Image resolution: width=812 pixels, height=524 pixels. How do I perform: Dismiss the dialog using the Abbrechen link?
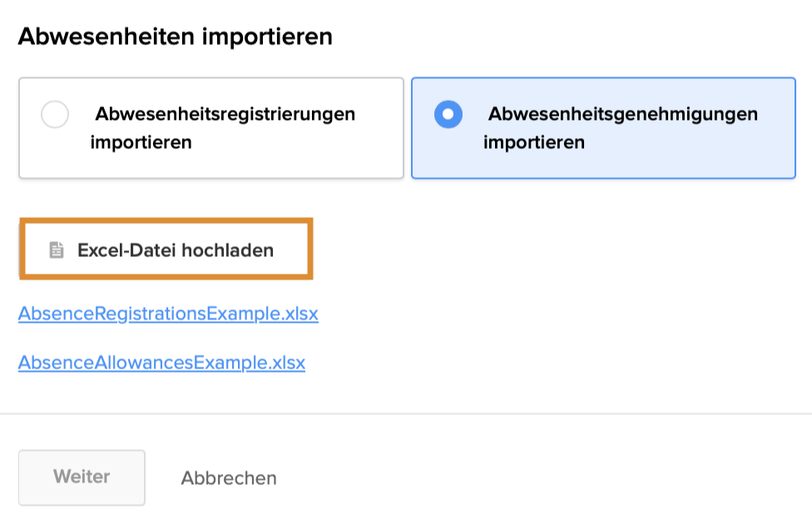click(x=229, y=478)
